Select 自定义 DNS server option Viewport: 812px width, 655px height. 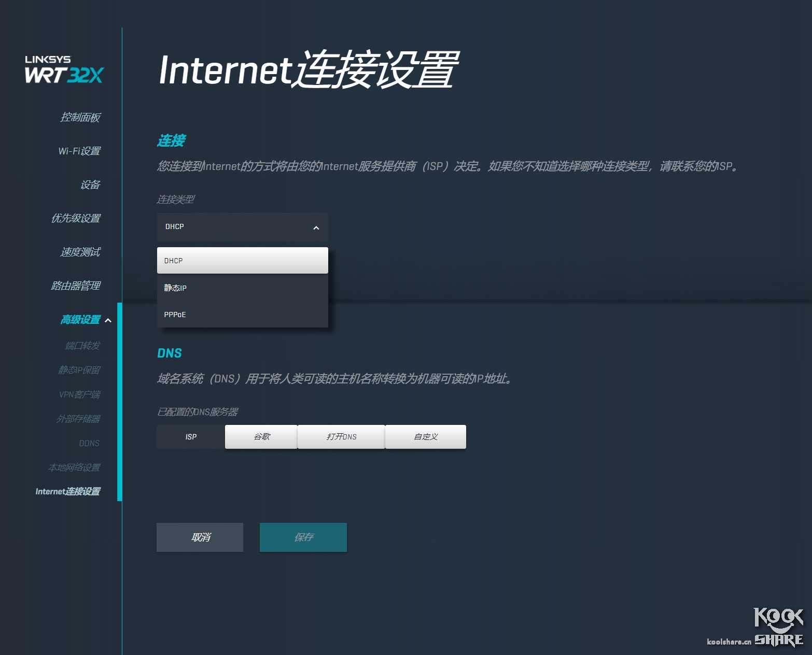[x=425, y=436]
